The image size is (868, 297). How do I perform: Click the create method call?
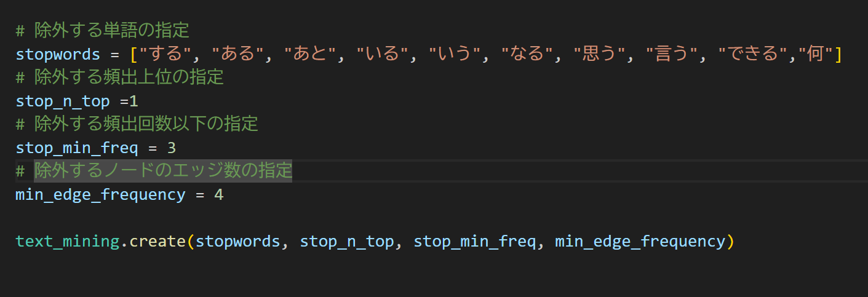(x=158, y=241)
